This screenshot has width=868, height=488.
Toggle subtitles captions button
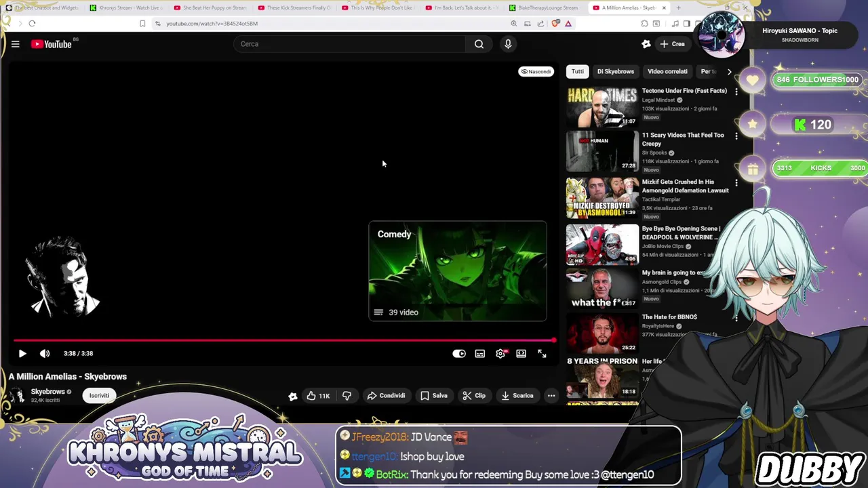(x=480, y=353)
